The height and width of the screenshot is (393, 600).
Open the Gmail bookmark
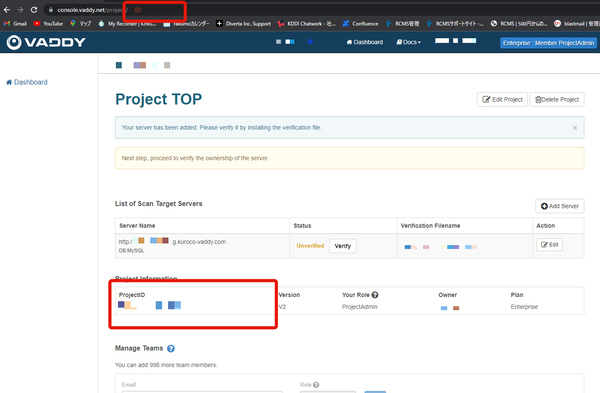pos(15,24)
